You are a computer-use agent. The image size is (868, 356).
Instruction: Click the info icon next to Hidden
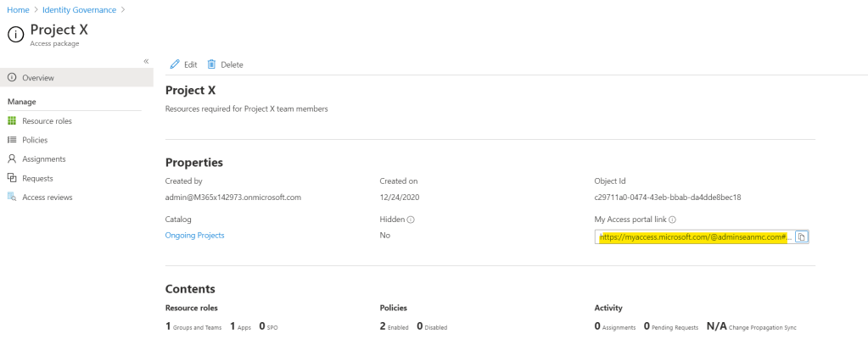(411, 219)
